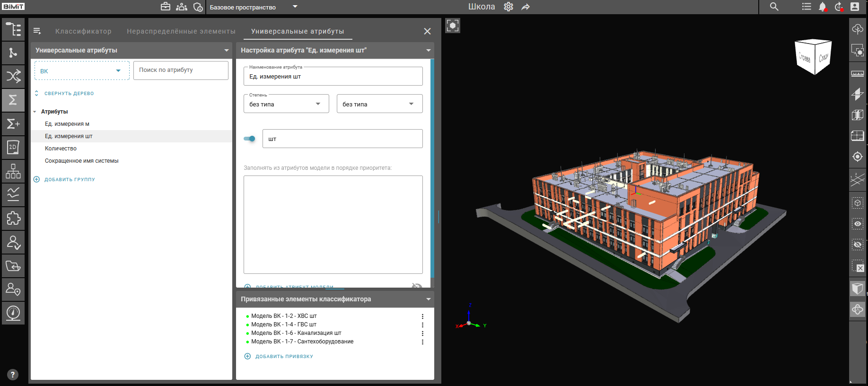Viewport: 868px width, 386px height.
Task: Open the ВК model dropdown
Action: (82, 70)
